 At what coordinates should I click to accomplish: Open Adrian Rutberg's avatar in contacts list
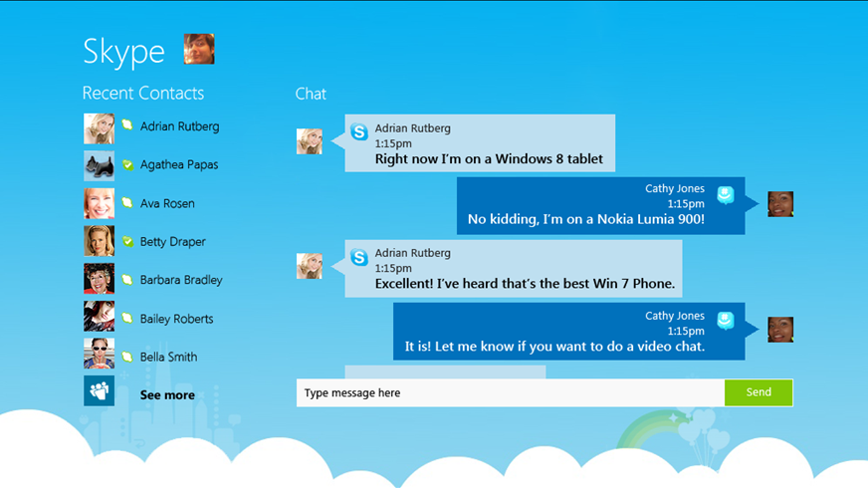click(x=100, y=128)
